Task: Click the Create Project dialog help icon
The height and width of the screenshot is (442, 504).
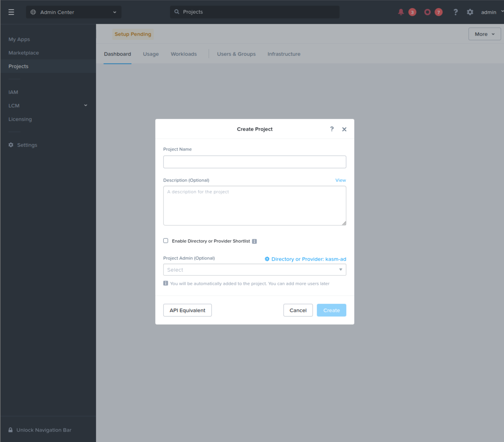Action: (x=332, y=129)
